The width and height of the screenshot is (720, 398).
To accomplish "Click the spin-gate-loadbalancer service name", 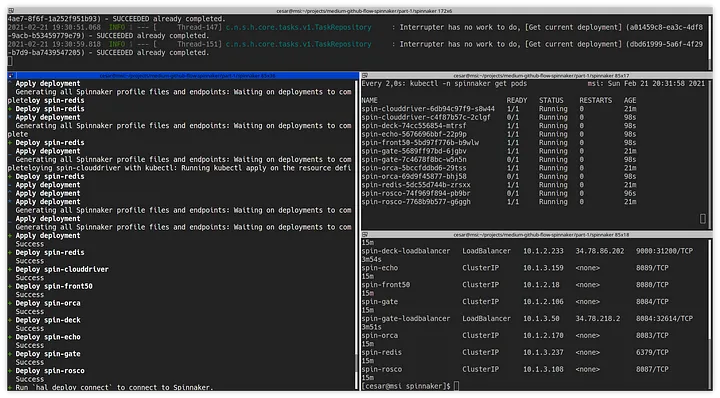I will tap(406, 318).
